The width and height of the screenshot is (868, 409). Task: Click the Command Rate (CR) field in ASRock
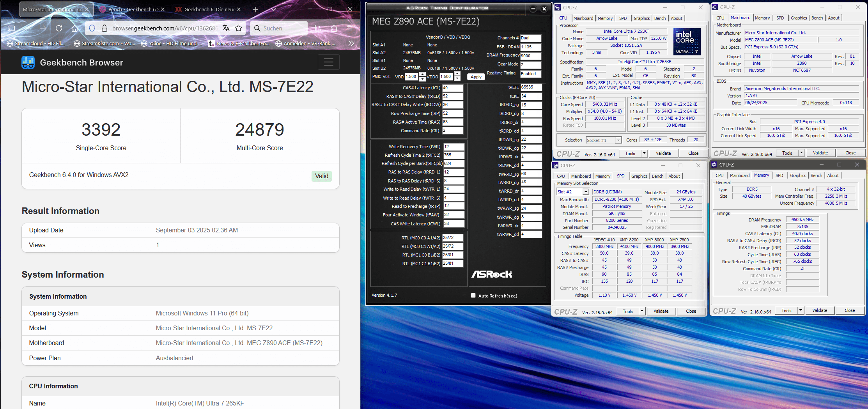pyautogui.click(x=453, y=131)
